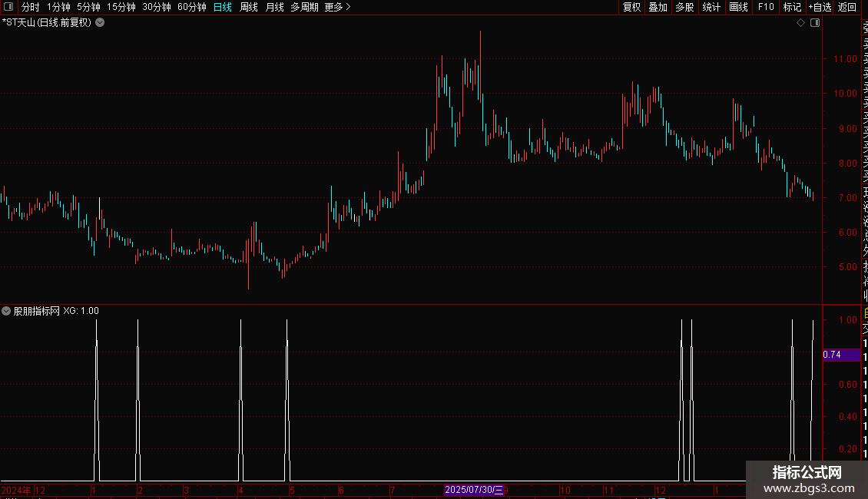This screenshot has width=868, height=499.
Task: Open 多周期 multi-period view
Action: tap(304, 7)
